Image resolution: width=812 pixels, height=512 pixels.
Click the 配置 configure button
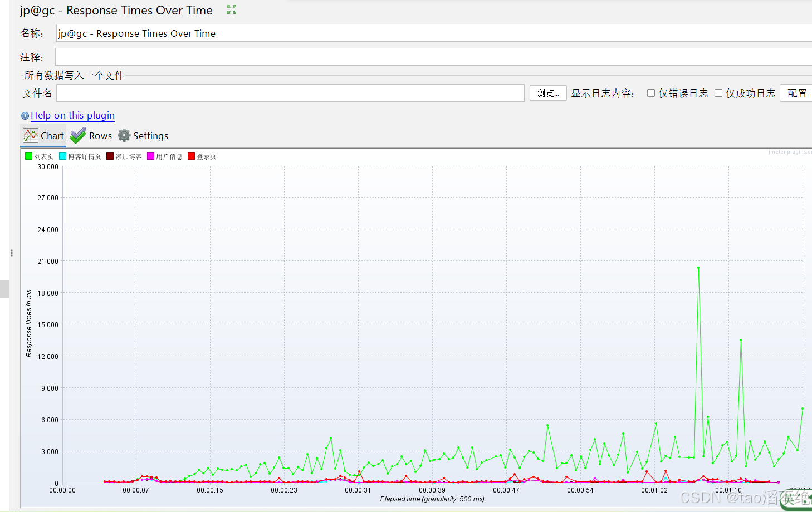pos(796,93)
